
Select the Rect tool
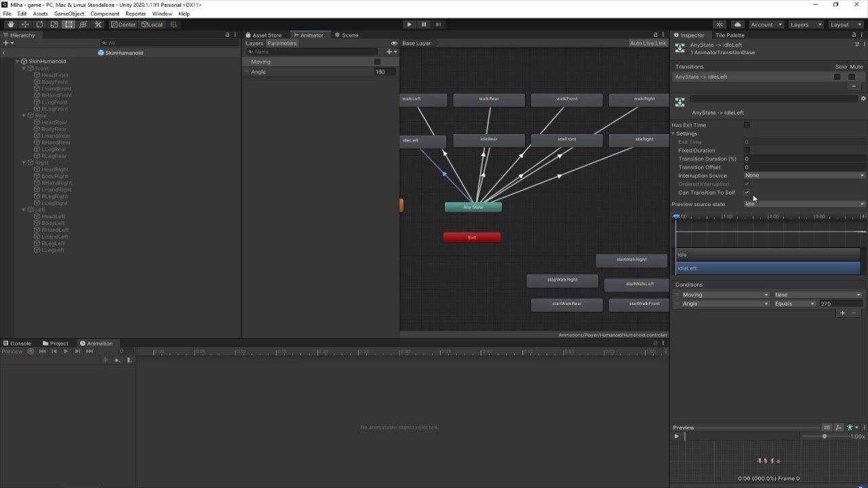[68, 24]
